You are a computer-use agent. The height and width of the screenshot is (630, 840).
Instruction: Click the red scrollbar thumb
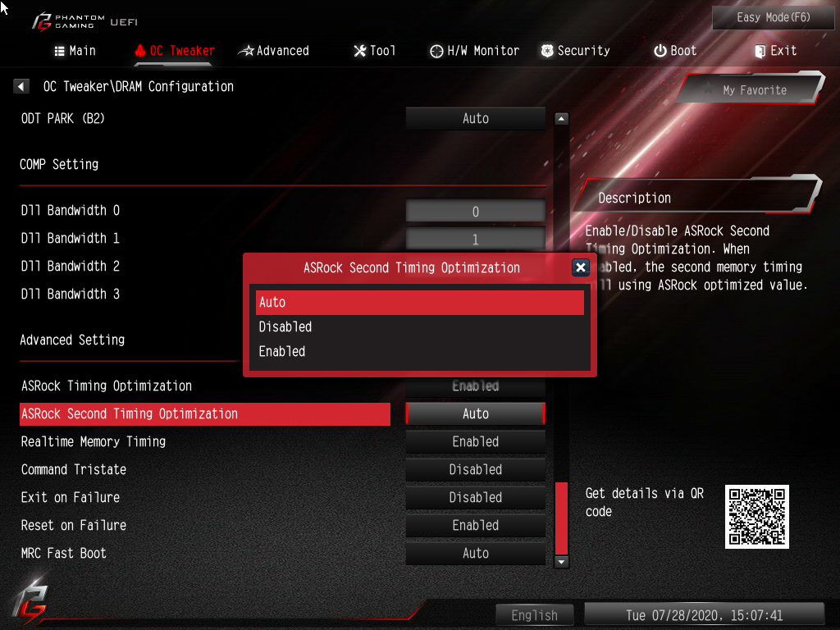[561, 518]
